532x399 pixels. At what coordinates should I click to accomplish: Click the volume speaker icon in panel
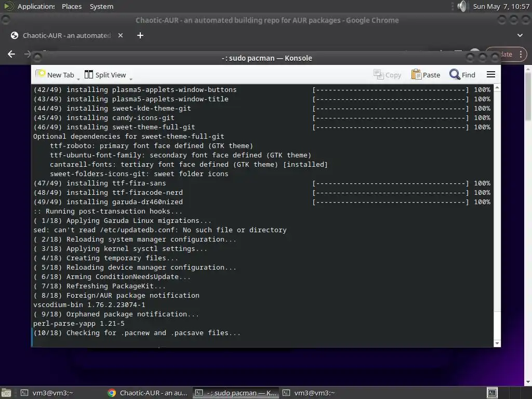461,6
